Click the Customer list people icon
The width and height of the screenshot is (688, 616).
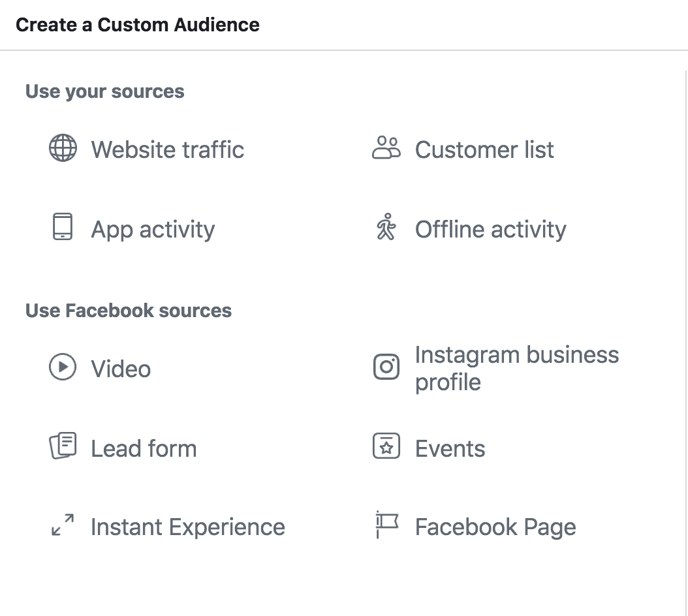click(386, 147)
